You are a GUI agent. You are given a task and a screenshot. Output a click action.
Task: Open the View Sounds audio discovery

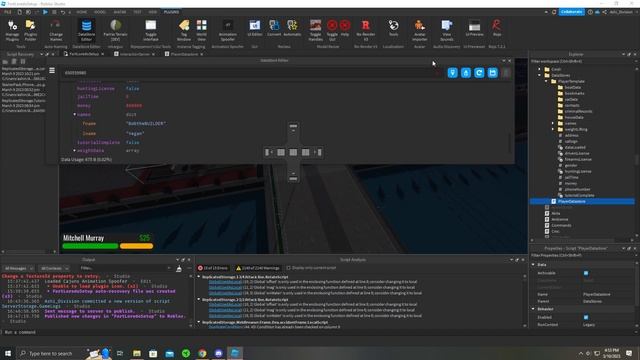(447, 30)
